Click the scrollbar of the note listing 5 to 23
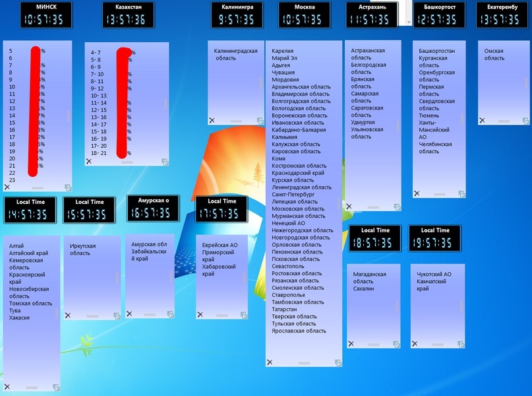Viewport: 532px width, 396px height. click(68, 116)
